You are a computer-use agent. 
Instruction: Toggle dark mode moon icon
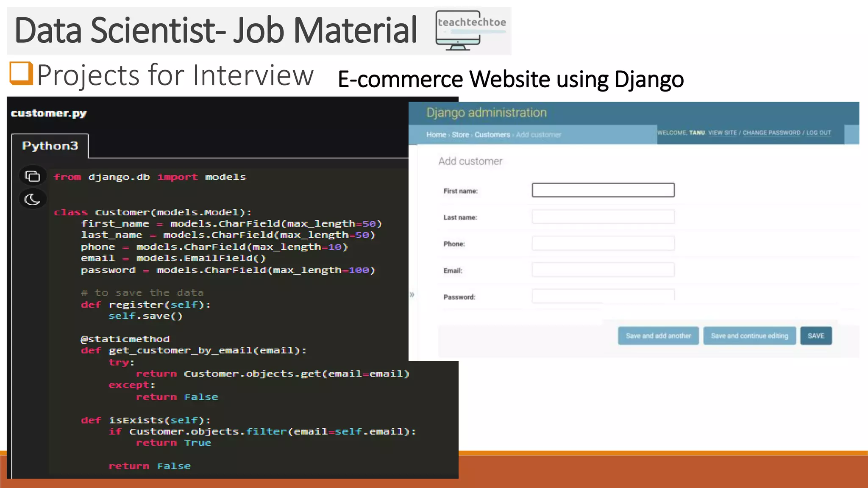pyautogui.click(x=33, y=199)
